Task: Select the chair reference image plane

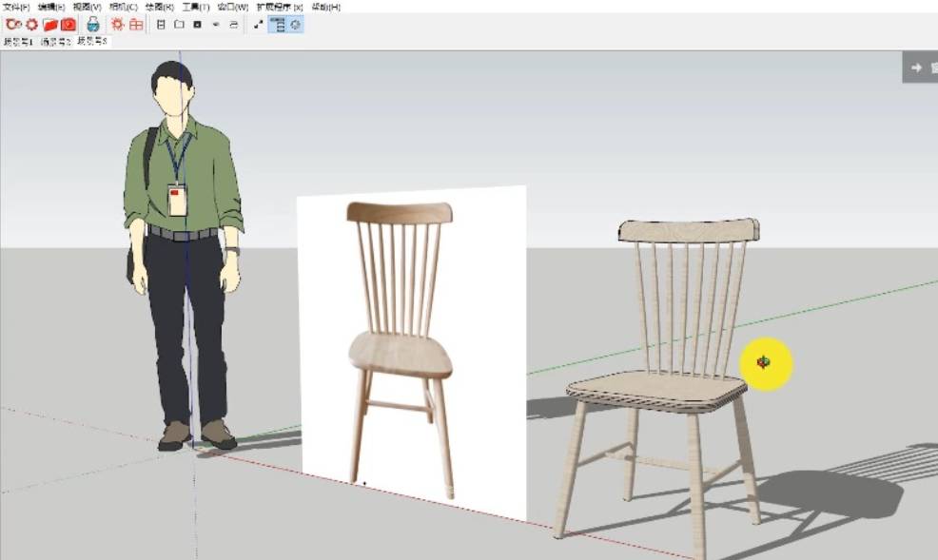Action: pyautogui.click(x=413, y=353)
